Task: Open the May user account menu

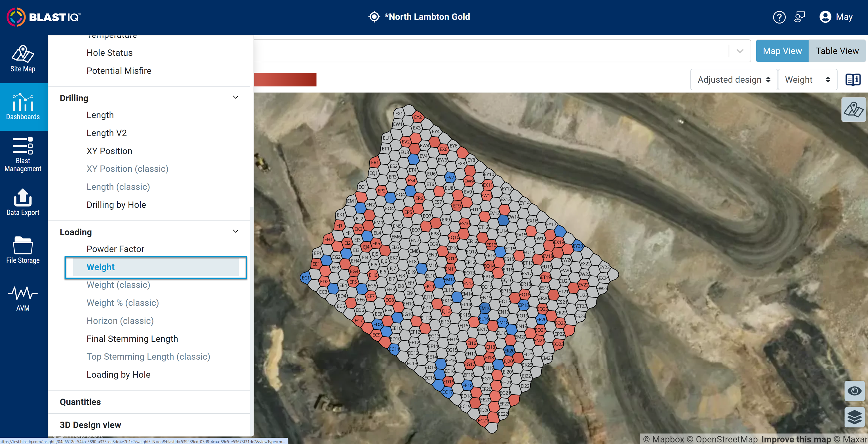Action: (836, 17)
